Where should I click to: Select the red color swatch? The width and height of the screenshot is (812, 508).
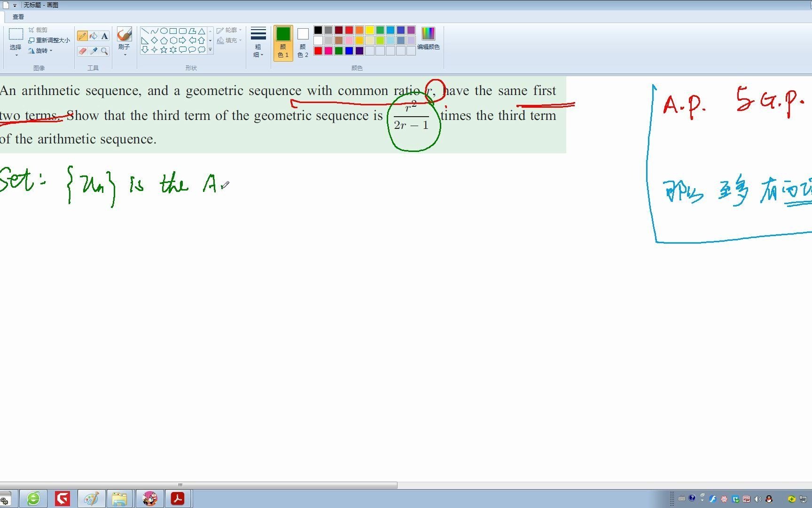point(349,30)
